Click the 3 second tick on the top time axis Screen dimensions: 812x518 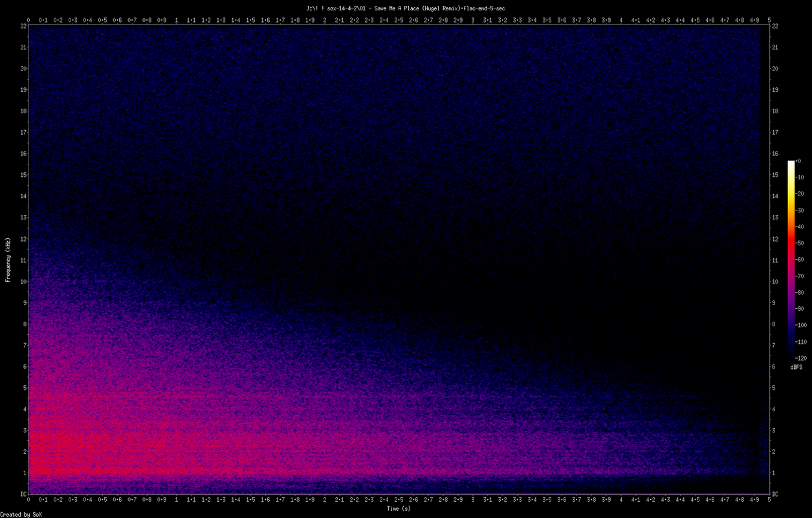473,19
